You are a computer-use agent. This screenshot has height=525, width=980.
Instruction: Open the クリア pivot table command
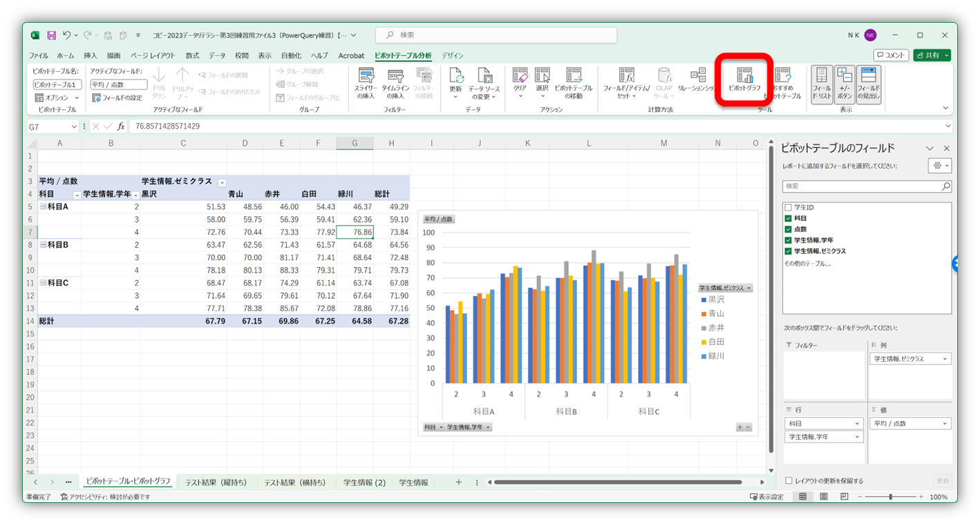coord(520,84)
